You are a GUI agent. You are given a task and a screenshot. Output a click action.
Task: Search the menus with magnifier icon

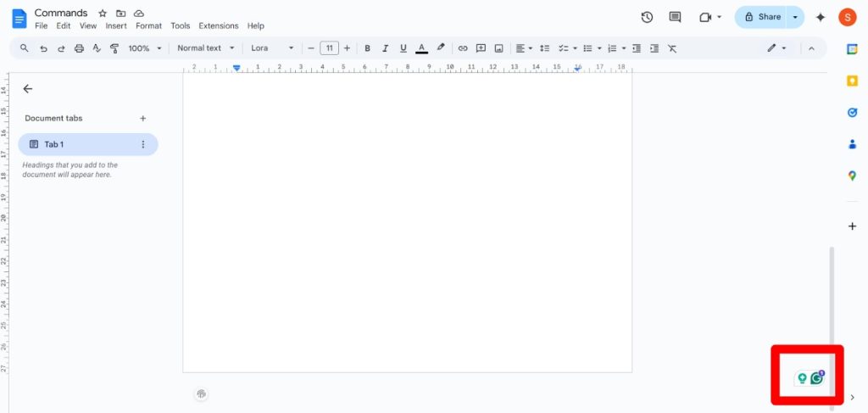(x=25, y=48)
